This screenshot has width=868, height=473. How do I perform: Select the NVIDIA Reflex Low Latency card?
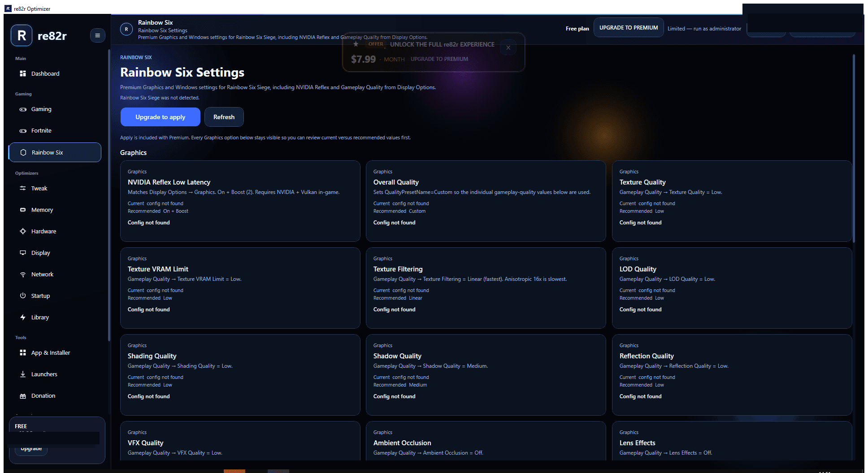pyautogui.click(x=240, y=201)
